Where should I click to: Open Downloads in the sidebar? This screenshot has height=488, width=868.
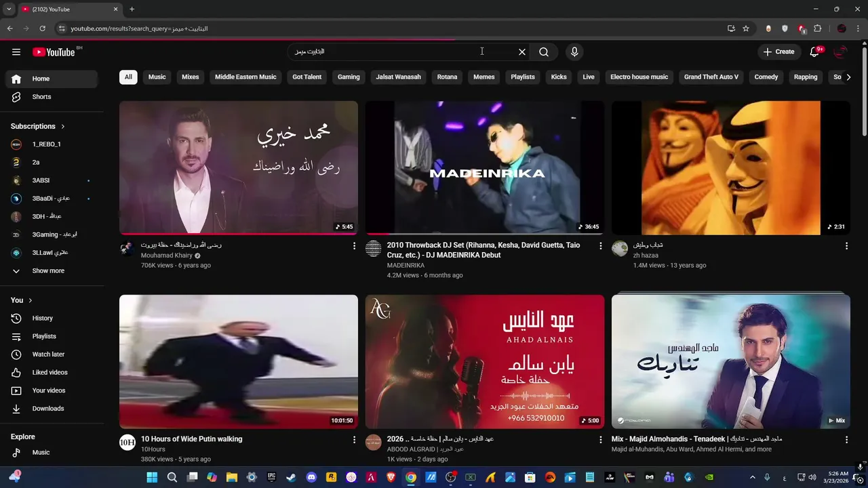(x=52, y=409)
